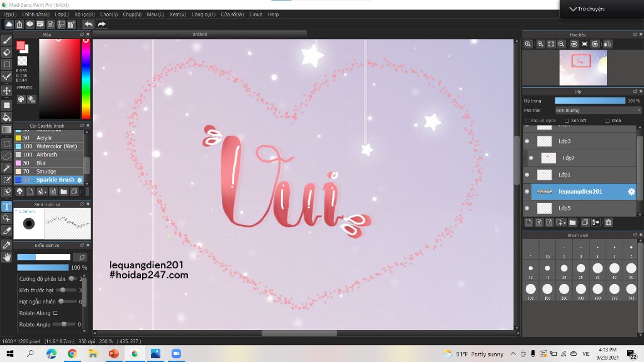Enable the Khóa lock checkbox
Viewport: 644px width, 362px height.
607,121
